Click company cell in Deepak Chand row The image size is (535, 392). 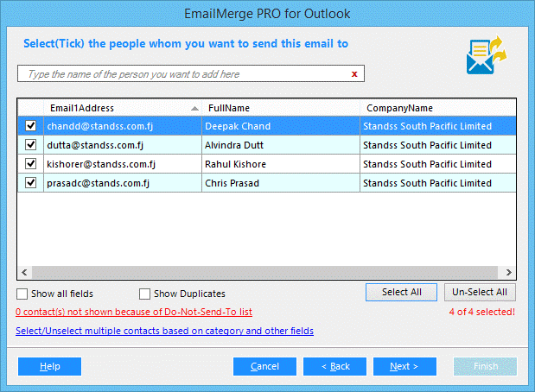[438, 126]
